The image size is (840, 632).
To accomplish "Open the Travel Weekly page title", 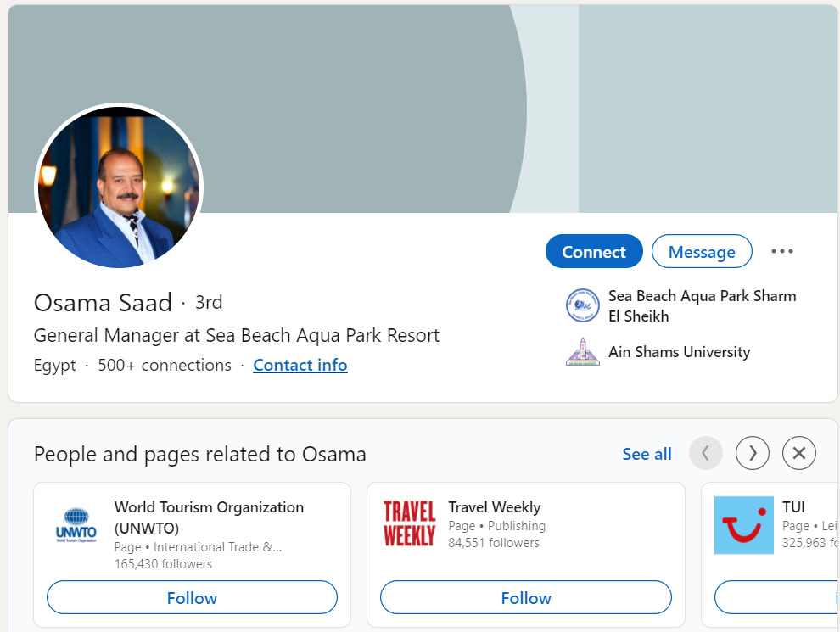I will click(494, 507).
